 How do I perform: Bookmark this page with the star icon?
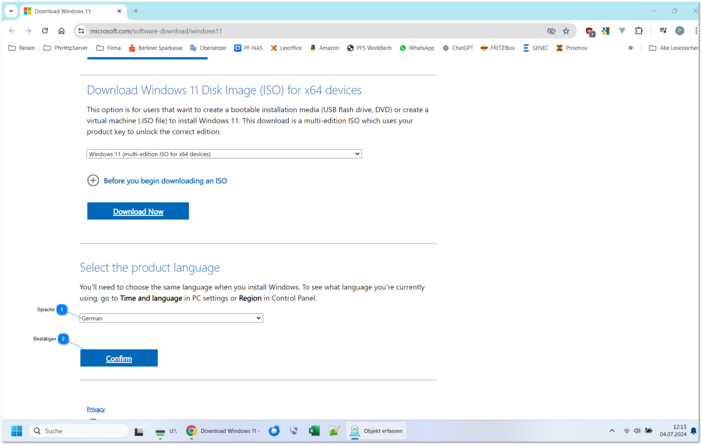[x=566, y=31]
